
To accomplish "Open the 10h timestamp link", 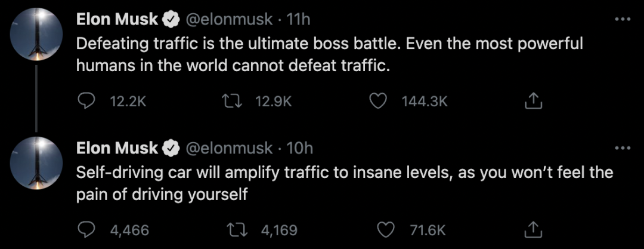I will point(299,147).
